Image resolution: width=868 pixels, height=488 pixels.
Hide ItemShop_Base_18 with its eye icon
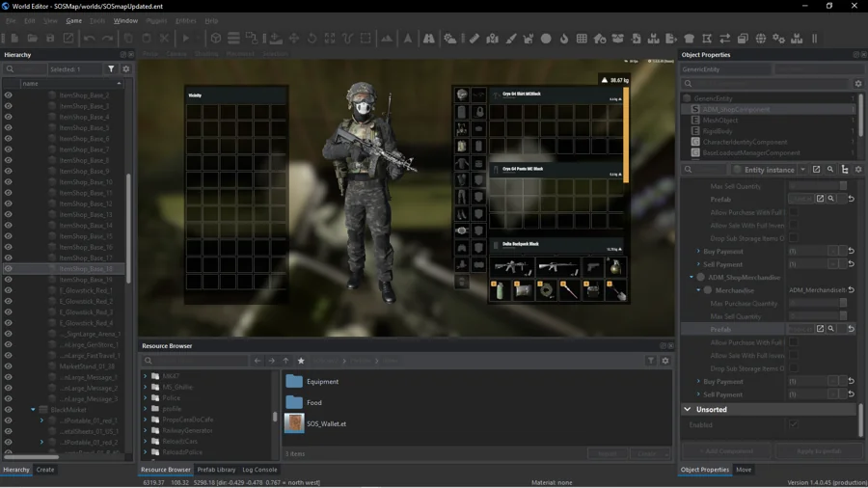pos(9,268)
